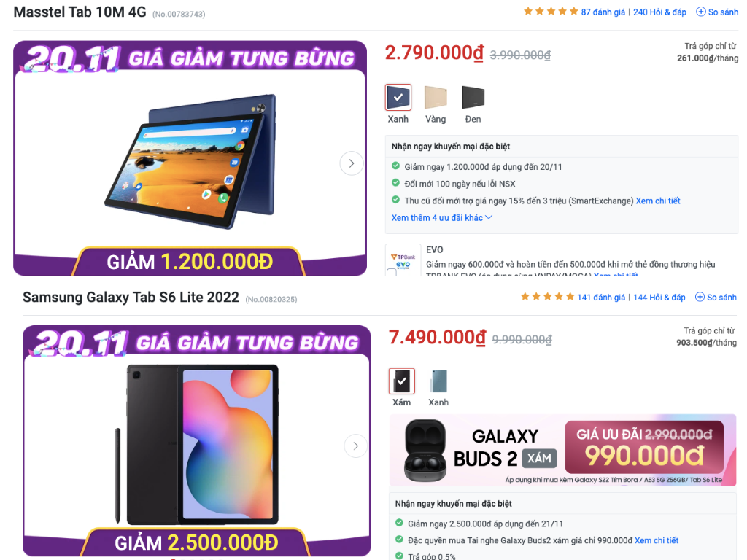Tick the EVO offer checkbox

pyautogui.click(x=392, y=273)
